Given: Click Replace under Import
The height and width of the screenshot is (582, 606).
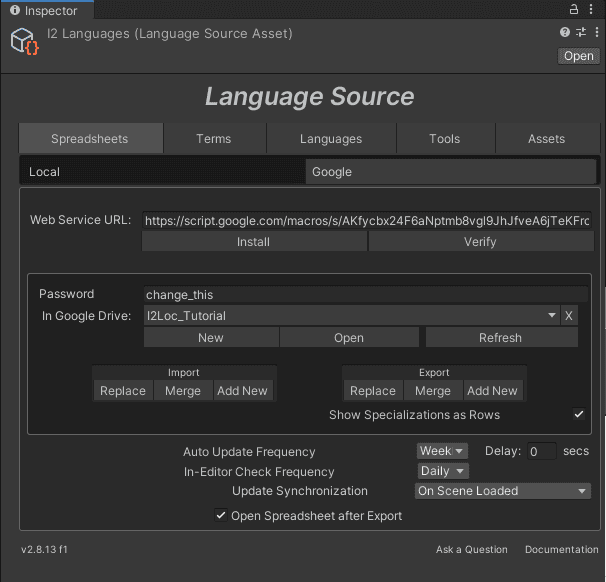Looking at the screenshot, I should tap(123, 390).
